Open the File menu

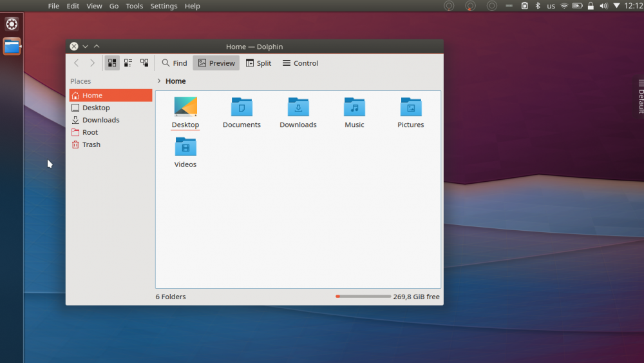[53, 6]
